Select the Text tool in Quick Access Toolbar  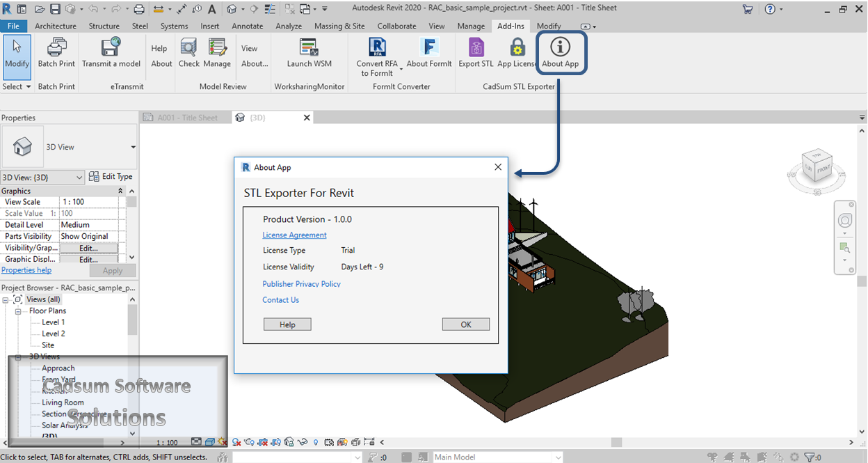coord(212,8)
